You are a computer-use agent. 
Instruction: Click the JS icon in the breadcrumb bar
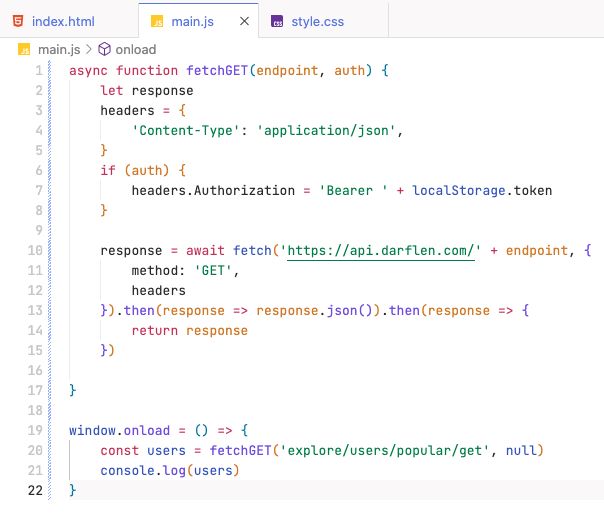pos(24,49)
